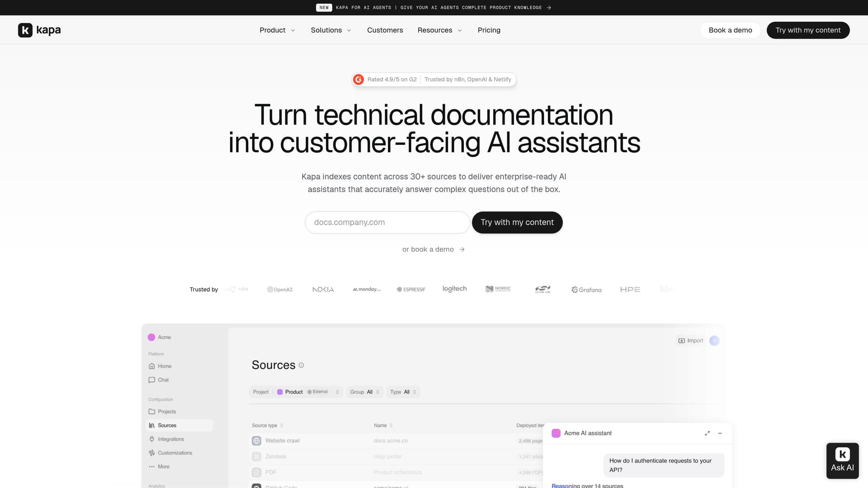Sort by the Name column header
Screen dimensions: 868x488
[x=383, y=426]
